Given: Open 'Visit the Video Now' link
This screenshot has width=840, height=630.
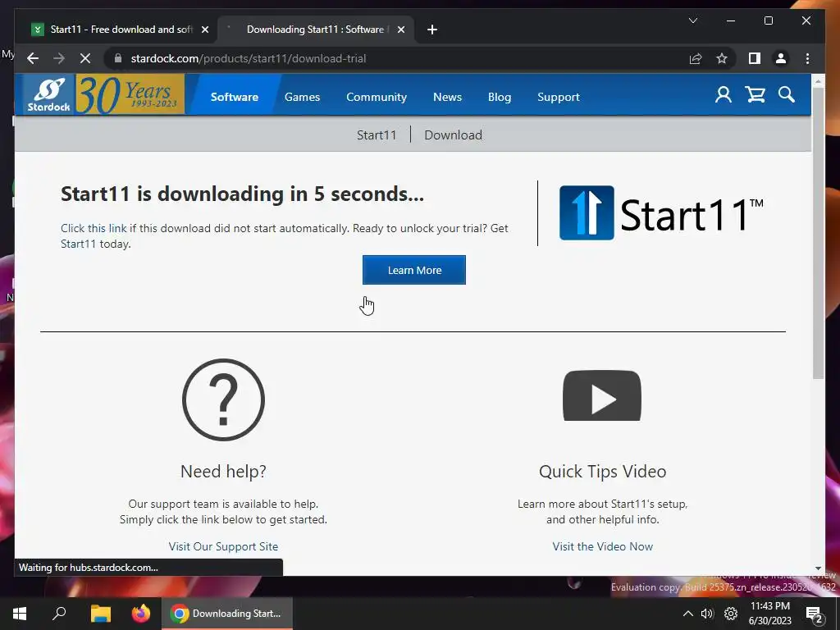Looking at the screenshot, I should tap(603, 546).
